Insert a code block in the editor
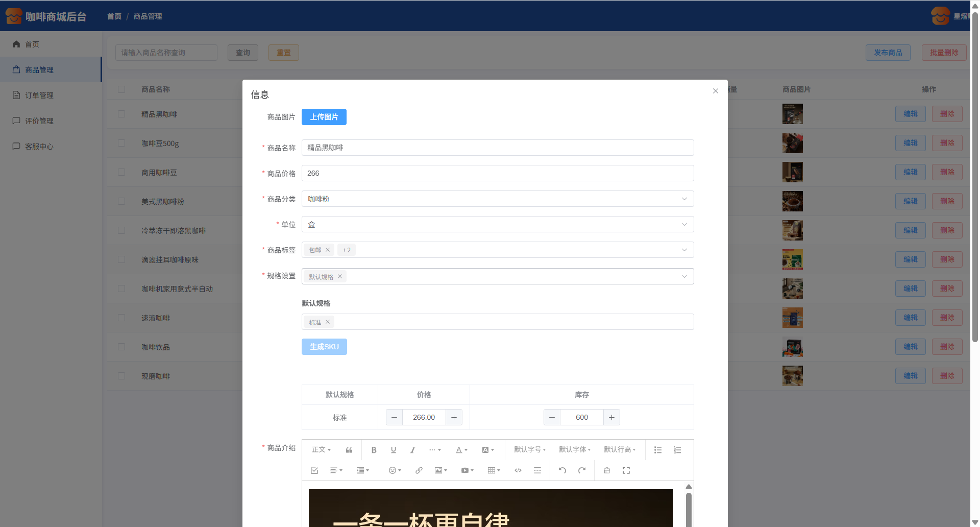This screenshot has width=980, height=527. click(x=518, y=470)
